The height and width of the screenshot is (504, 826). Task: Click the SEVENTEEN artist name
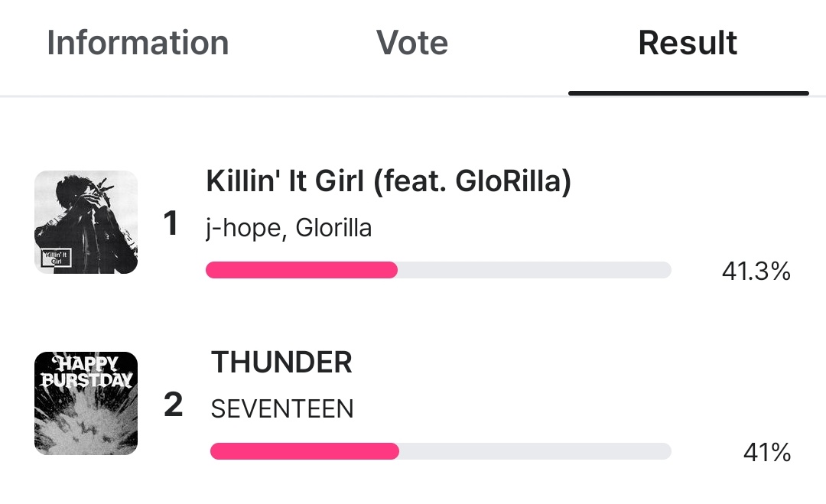(282, 409)
